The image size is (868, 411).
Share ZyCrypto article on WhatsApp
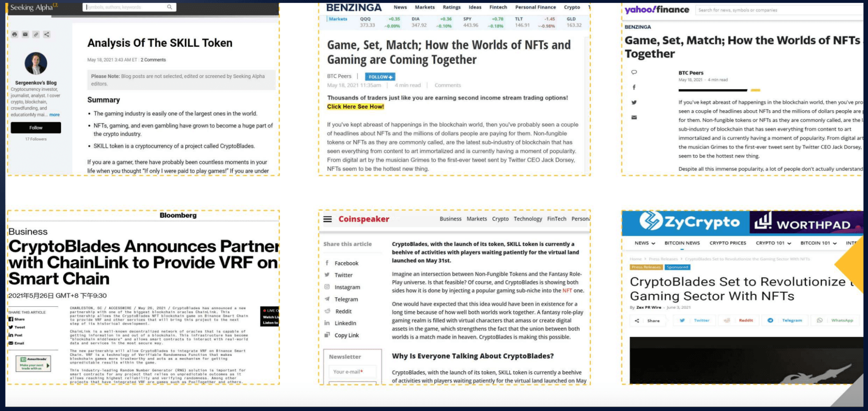click(x=836, y=321)
